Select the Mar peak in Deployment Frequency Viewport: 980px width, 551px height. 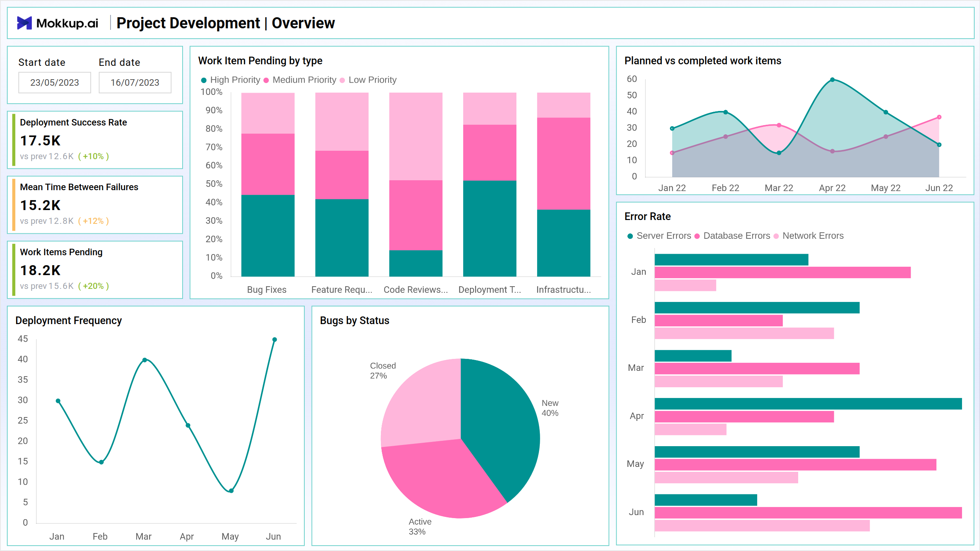pyautogui.click(x=145, y=360)
